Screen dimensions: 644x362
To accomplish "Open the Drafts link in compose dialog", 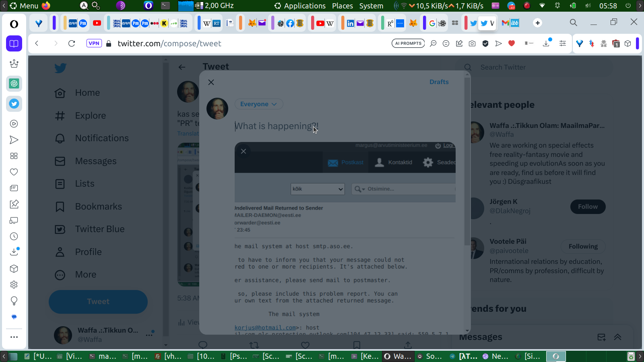I will coord(439,82).
